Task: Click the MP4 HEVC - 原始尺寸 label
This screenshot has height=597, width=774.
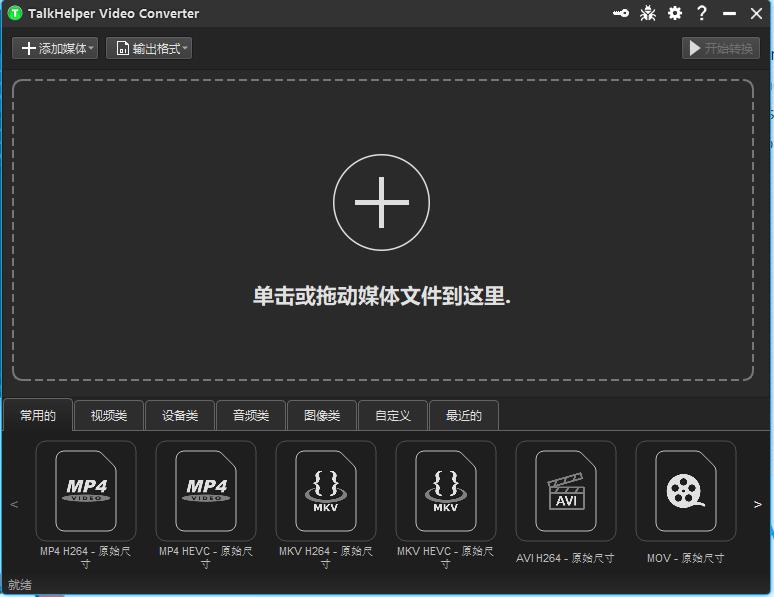Action: pyautogui.click(x=206, y=557)
